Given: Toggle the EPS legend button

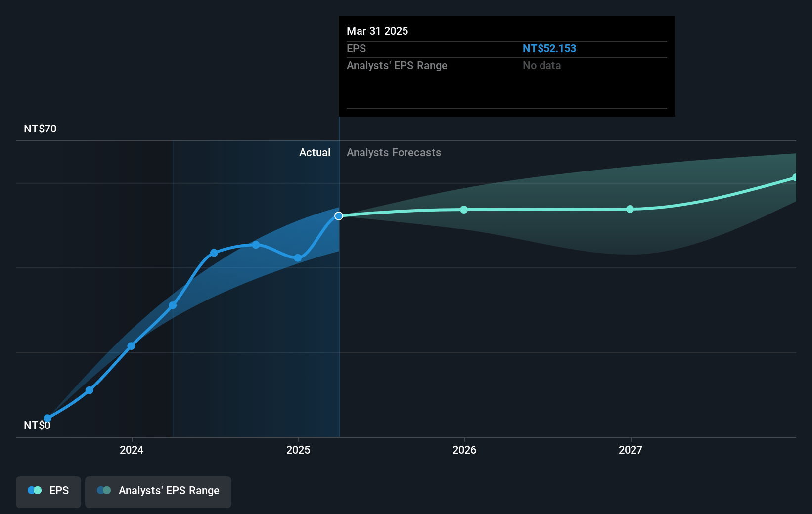Looking at the screenshot, I should (x=48, y=492).
